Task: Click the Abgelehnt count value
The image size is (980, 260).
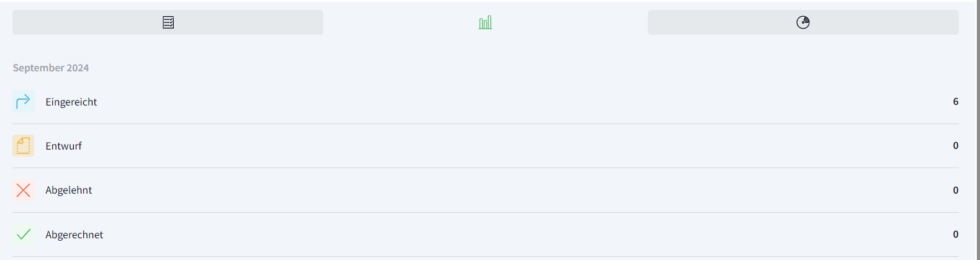Action: coord(956,190)
